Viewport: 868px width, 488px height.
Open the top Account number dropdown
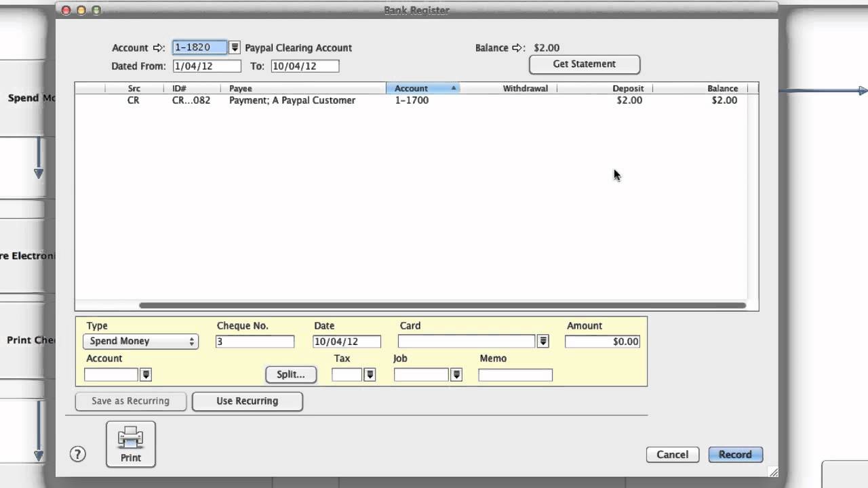point(235,47)
